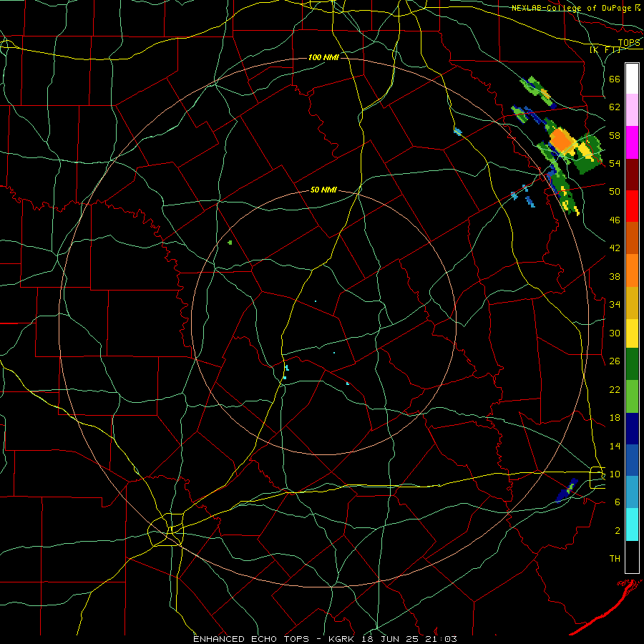Click the light green 18-22 legend swatch
644x644 pixels.
pos(632,396)
